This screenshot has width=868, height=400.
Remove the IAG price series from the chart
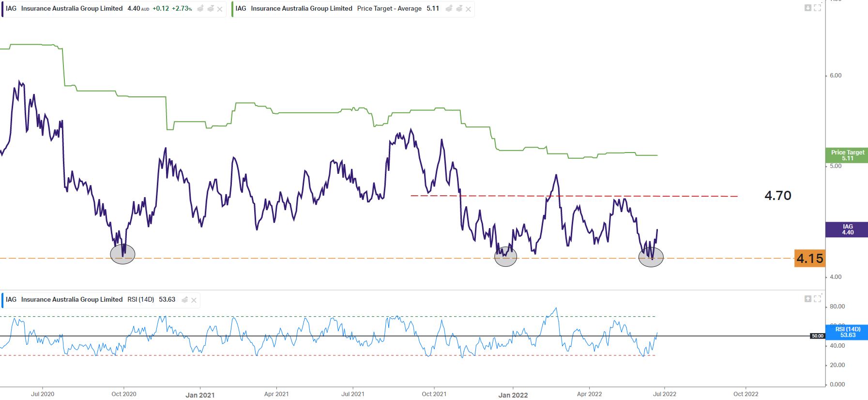220,9
